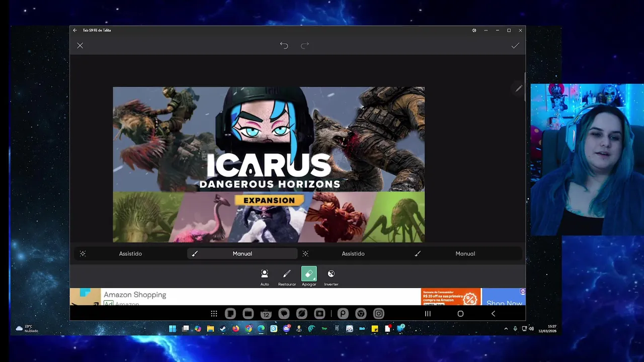Undo the last edit
This screenshot has height=362, width=644.
(x=284, y=46)
